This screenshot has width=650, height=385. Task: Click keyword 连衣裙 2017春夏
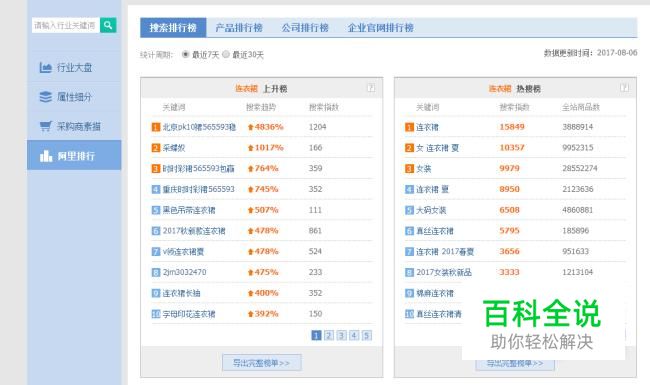(x=445, y=252)
